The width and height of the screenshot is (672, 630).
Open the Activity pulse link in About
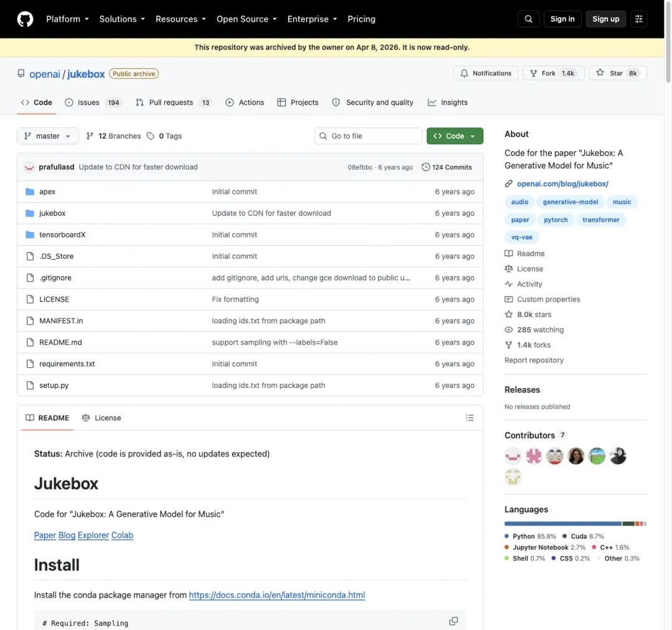tap(523, 284)
